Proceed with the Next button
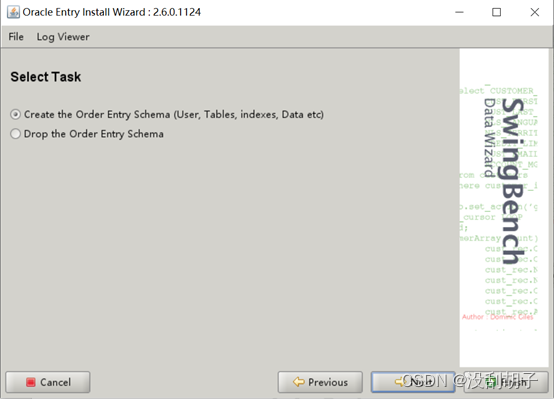This screenshot has width=554, height=399. (x=413, y=382)
